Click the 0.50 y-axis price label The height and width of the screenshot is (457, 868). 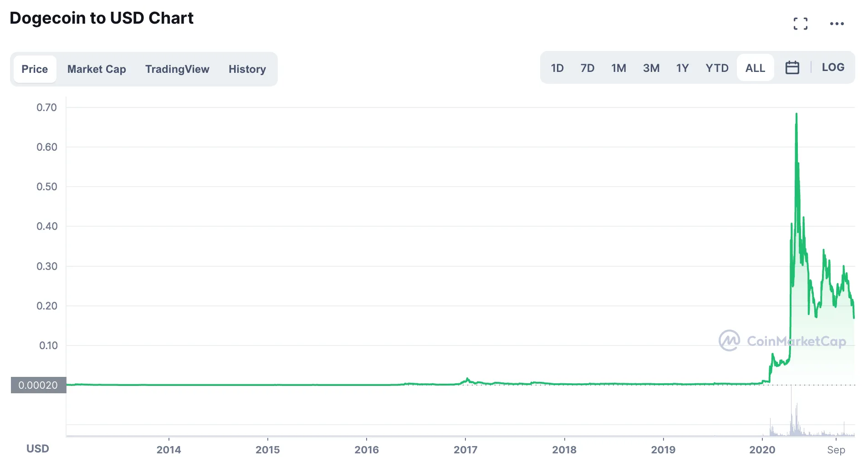46,187
